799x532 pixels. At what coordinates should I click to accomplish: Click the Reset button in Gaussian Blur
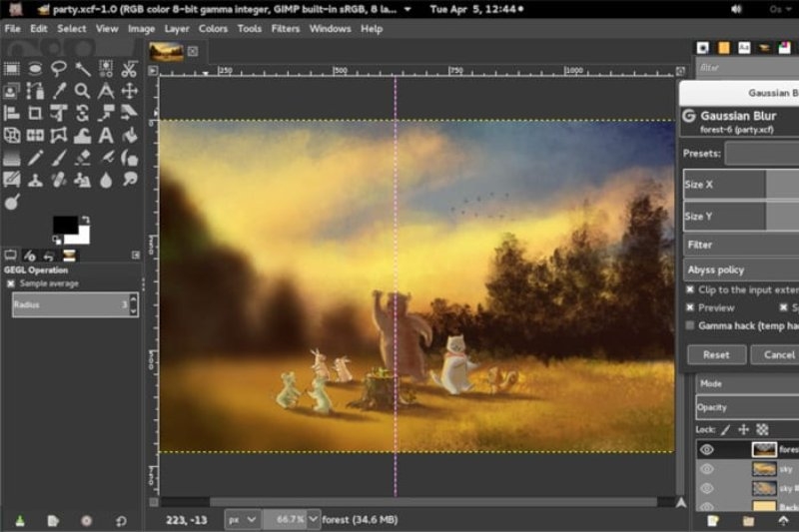click(716, 355)
